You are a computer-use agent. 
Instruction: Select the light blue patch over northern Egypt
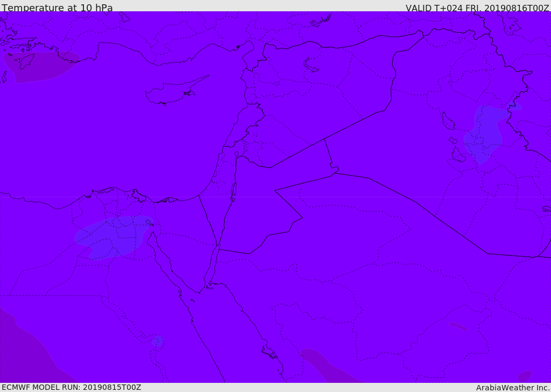pyautogui.click(x=113, y=237)
